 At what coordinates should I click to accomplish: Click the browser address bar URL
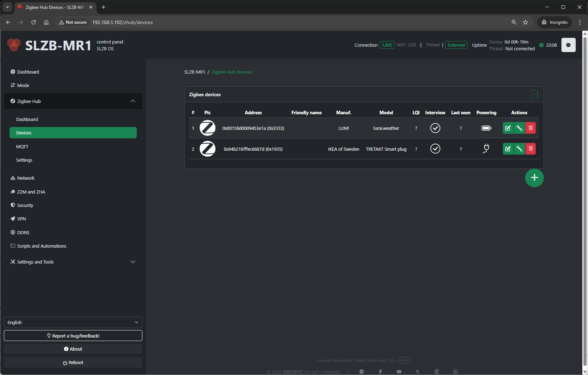(x=123, y=22)
